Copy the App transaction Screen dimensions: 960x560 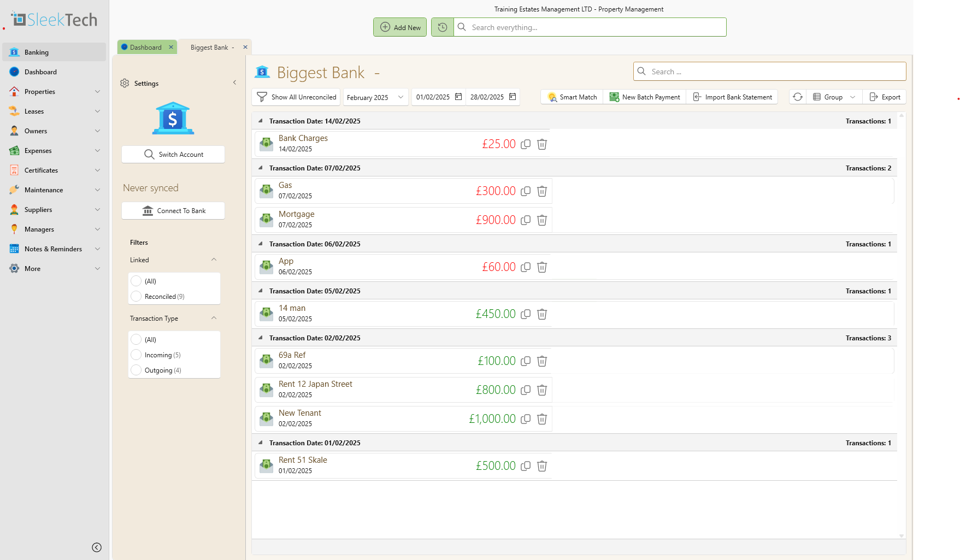pyautogui.click(x=526, y=267)
